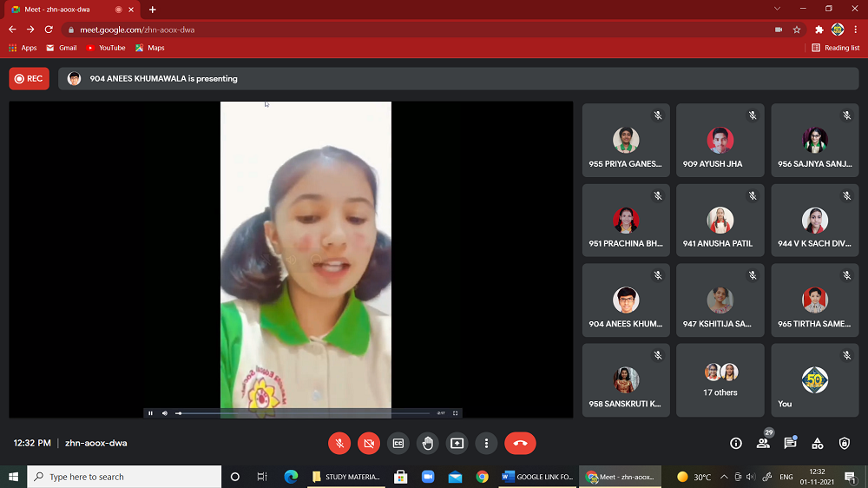Enter fullscreen on the presented video
The height and width of the screenshot is (488, 868).
pos(455,413)
